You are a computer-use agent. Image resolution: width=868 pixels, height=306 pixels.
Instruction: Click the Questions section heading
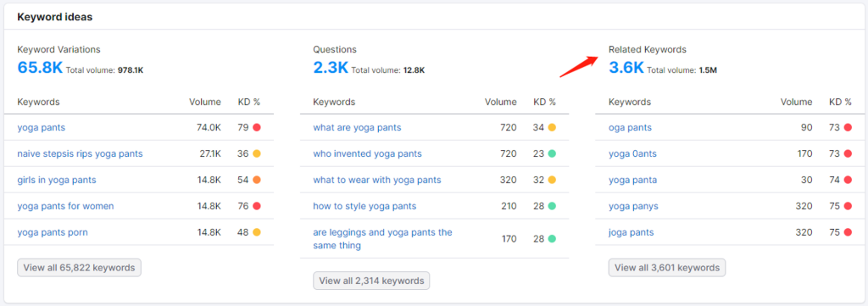[335, 49]
